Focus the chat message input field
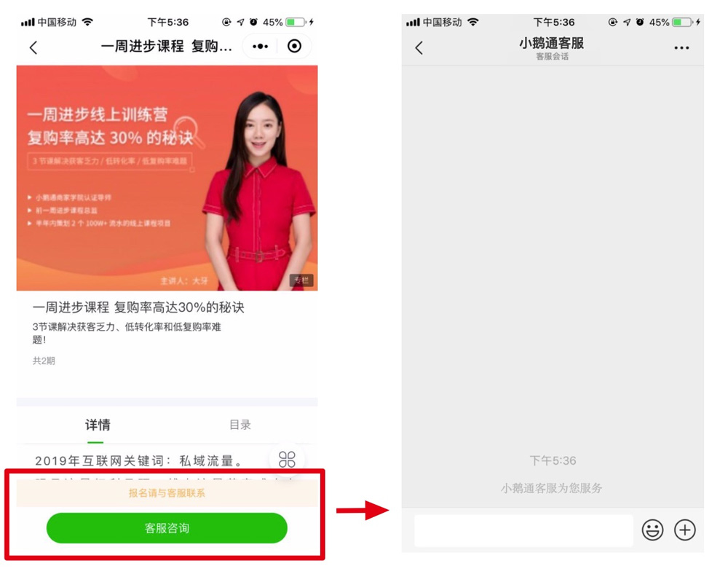The height and width of the screenshot is (574, 728). tap(523, 530)
